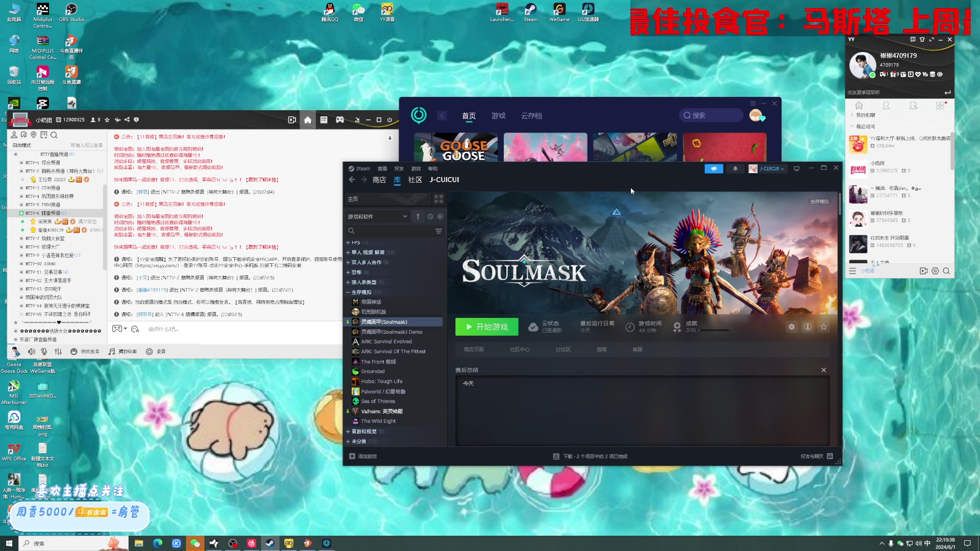Click the gamepad icon in YY channel title bar
This screenshot has width=980, height=551.
pos(339,120)
